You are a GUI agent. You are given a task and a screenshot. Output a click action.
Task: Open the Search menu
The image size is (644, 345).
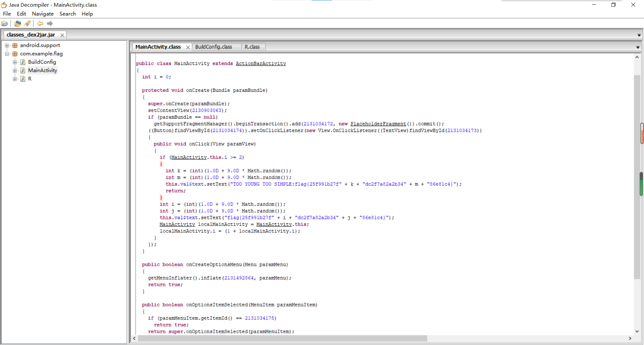coord(67,14)
